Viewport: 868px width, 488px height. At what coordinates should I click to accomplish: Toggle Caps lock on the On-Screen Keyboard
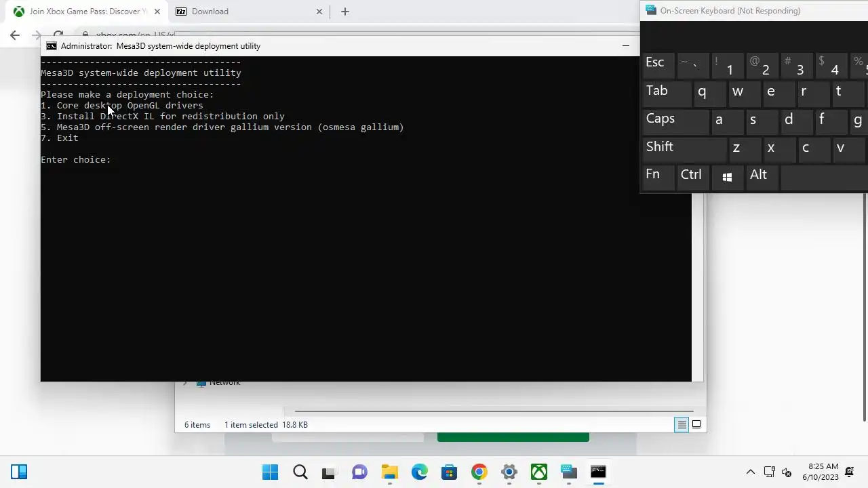675,122
